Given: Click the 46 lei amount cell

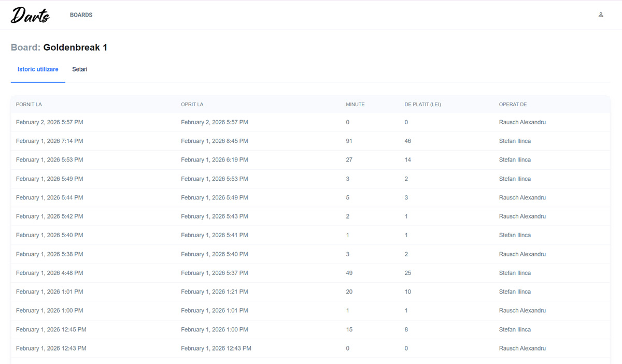Looking at the screenshot, I should pos(407,141).
